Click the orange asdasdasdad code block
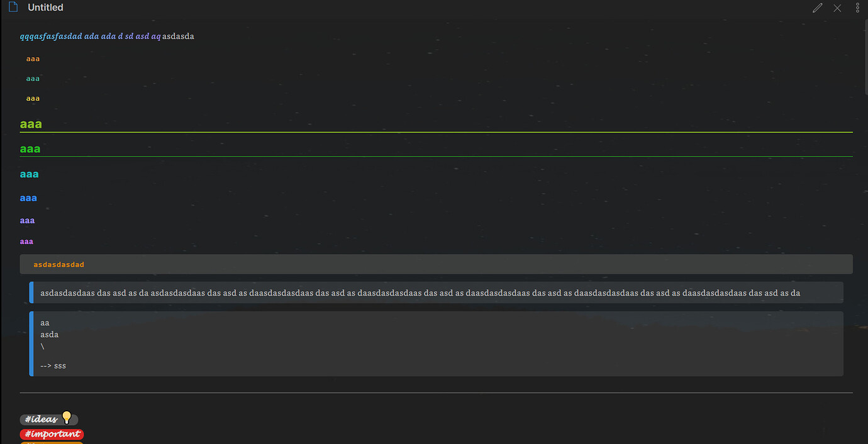Image resolution: width=868 pixels, height=444 pixels. pos(436,264)
